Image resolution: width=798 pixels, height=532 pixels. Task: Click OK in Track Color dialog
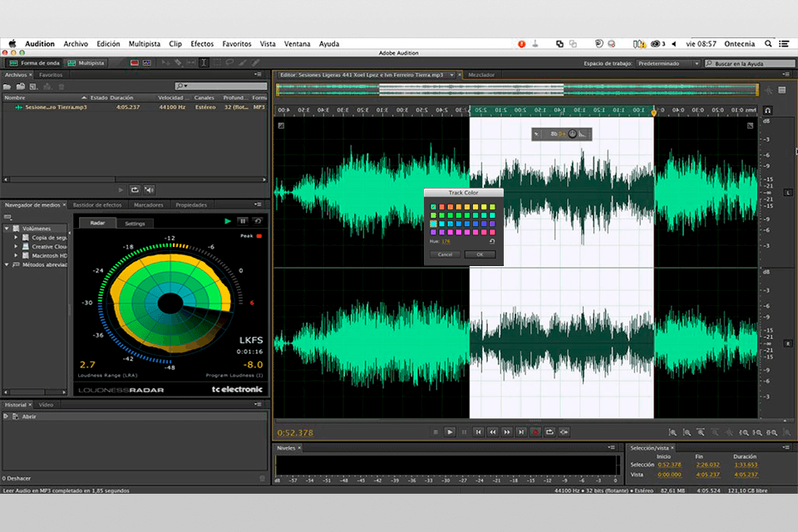[x=480, y=254]
